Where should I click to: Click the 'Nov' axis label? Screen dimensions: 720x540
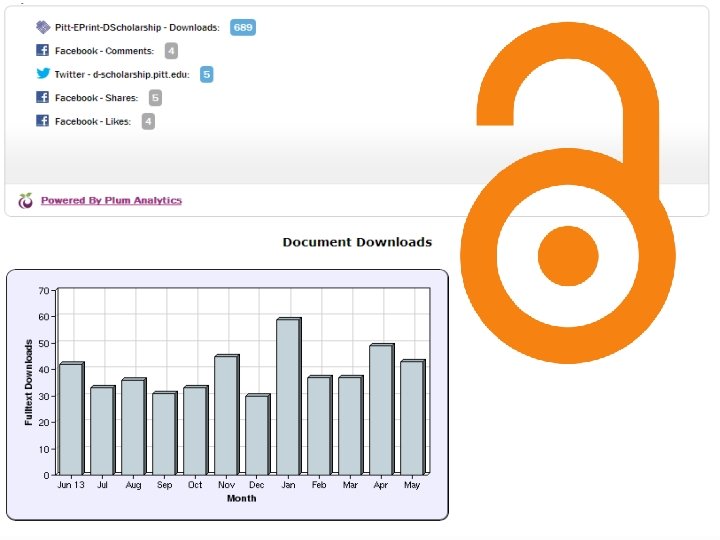coord(226,485)
